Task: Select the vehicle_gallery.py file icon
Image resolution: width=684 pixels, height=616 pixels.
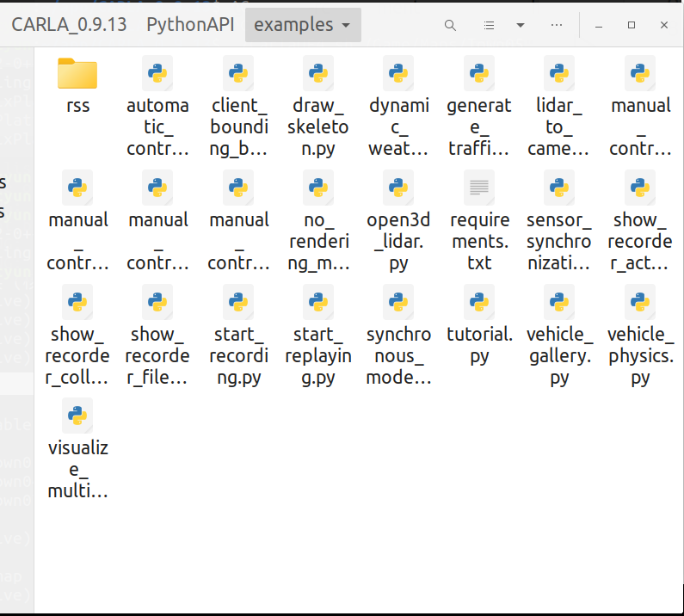Action: click(559, 302)
